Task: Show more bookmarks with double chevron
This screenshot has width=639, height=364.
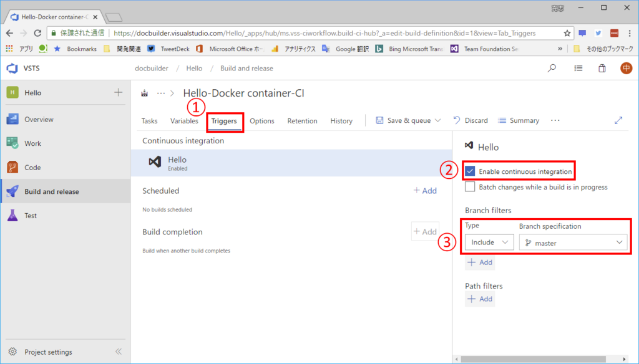Action: (560, 49)
